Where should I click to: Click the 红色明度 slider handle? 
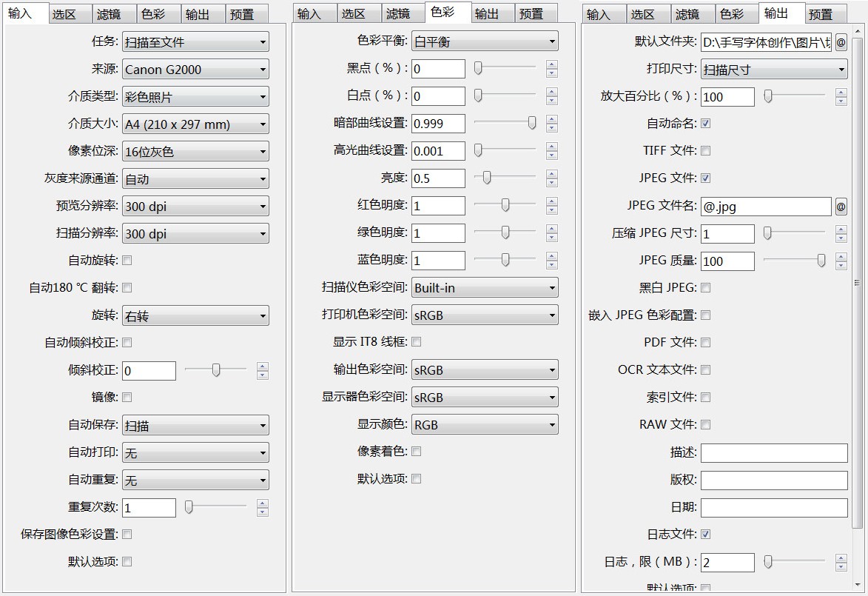click(x=505, y=204)
